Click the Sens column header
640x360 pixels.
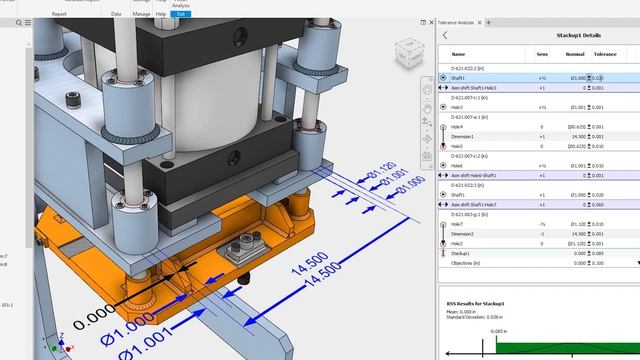[x=542, y=54]
